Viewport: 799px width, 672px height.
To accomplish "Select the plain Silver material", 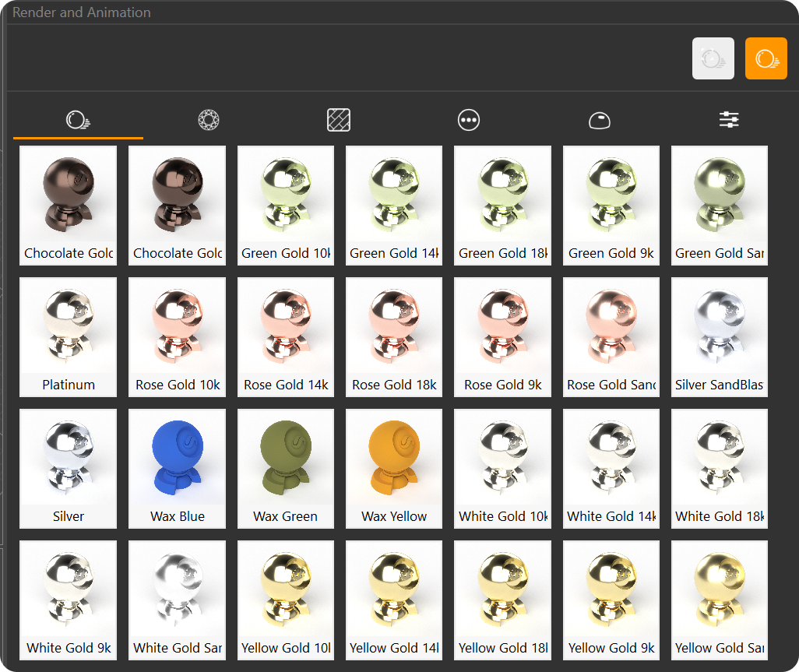I will tap(69, 468).
